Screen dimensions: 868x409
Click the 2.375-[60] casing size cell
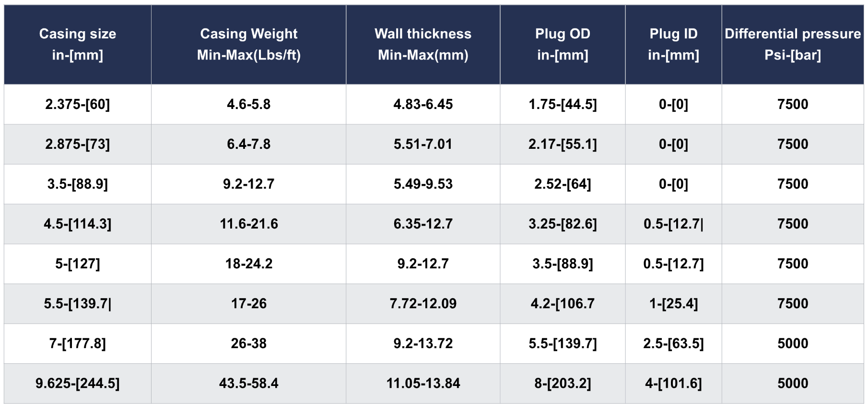(78, 104)
